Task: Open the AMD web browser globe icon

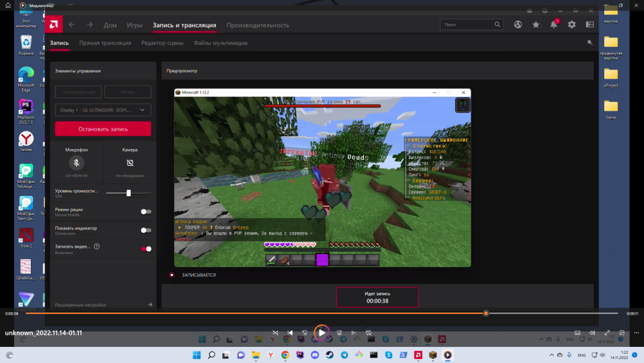Action: click(x=518, y=25)
